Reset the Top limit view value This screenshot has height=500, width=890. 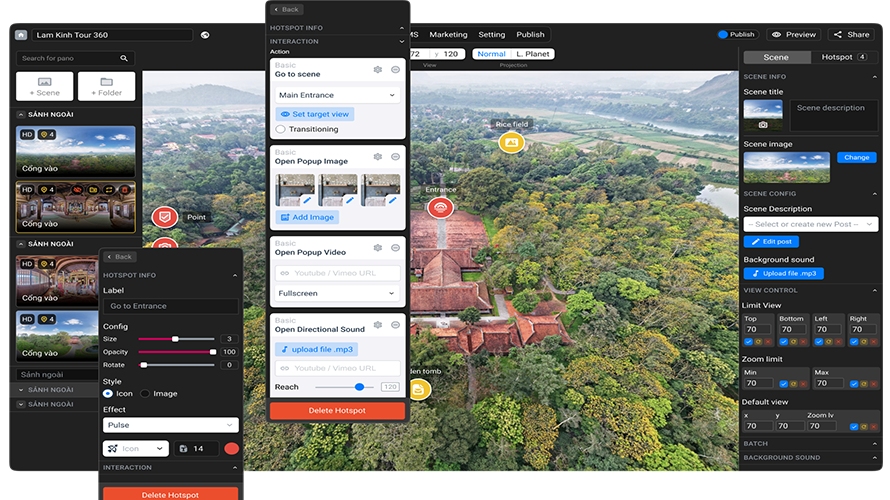coord(758,342)
